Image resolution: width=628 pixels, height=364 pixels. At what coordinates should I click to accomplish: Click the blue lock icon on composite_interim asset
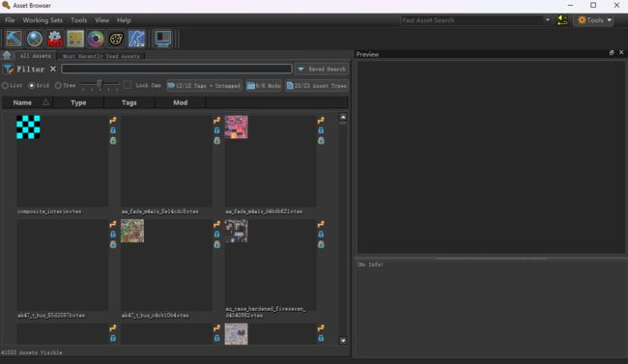113,130
